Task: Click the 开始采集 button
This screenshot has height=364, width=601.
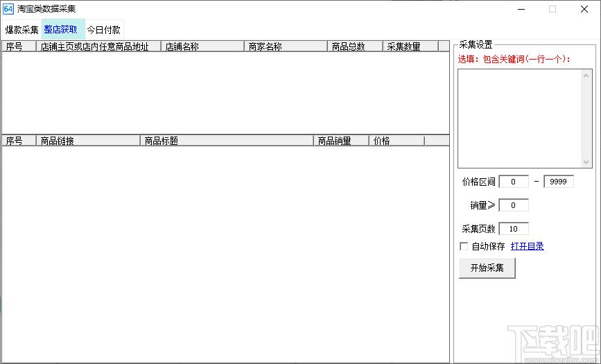Action: pyautogui.click(x=487, y=268)
